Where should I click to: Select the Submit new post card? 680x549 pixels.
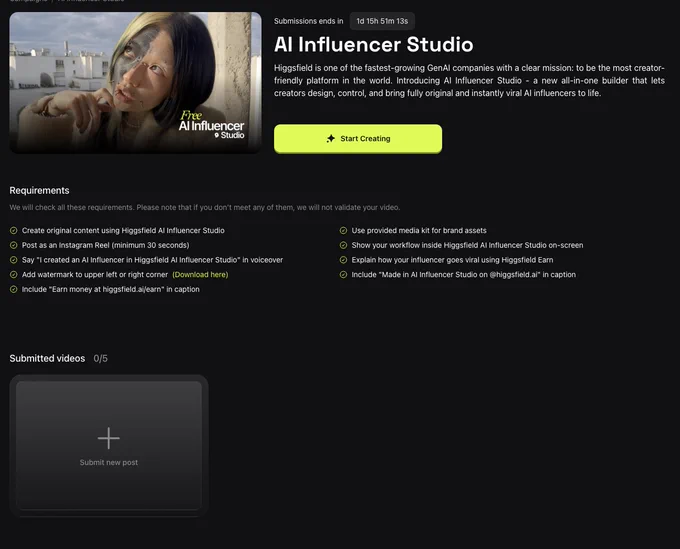109,445
